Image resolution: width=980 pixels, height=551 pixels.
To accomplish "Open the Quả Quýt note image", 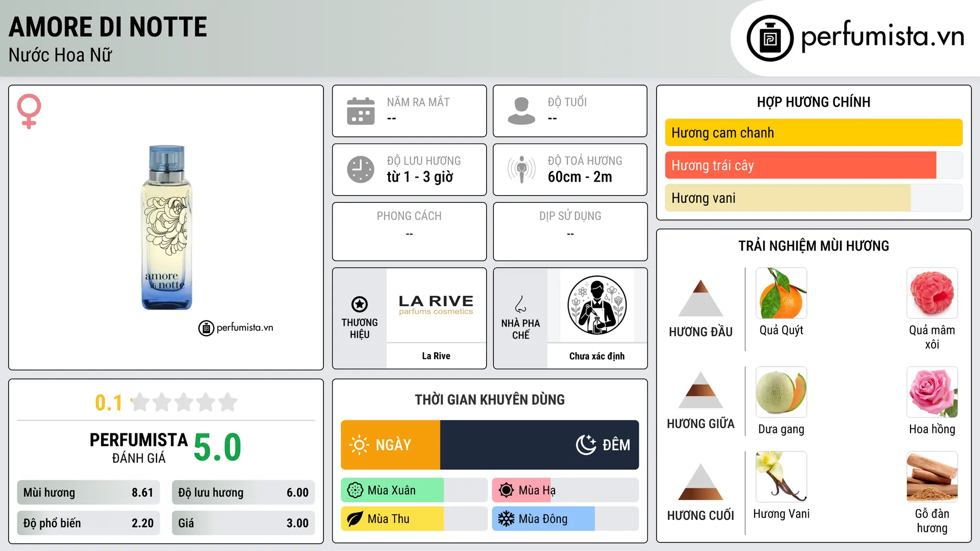I will coord(781,293).
